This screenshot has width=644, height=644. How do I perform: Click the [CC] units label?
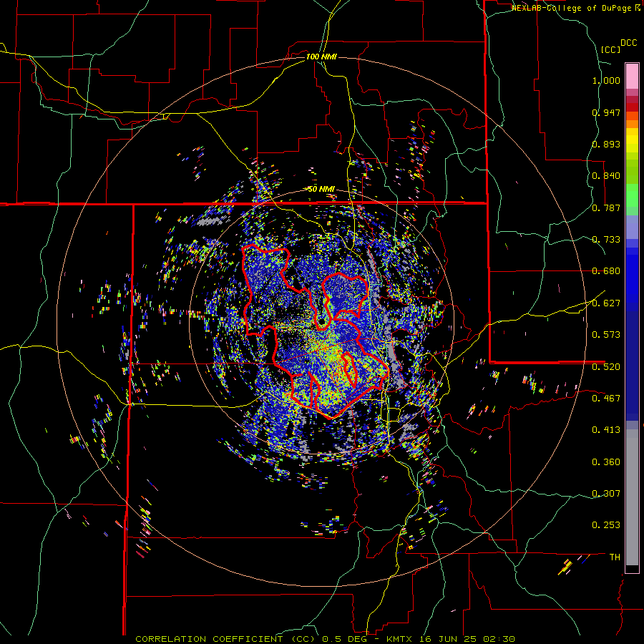pyautogui.click(x=610, y=49)
